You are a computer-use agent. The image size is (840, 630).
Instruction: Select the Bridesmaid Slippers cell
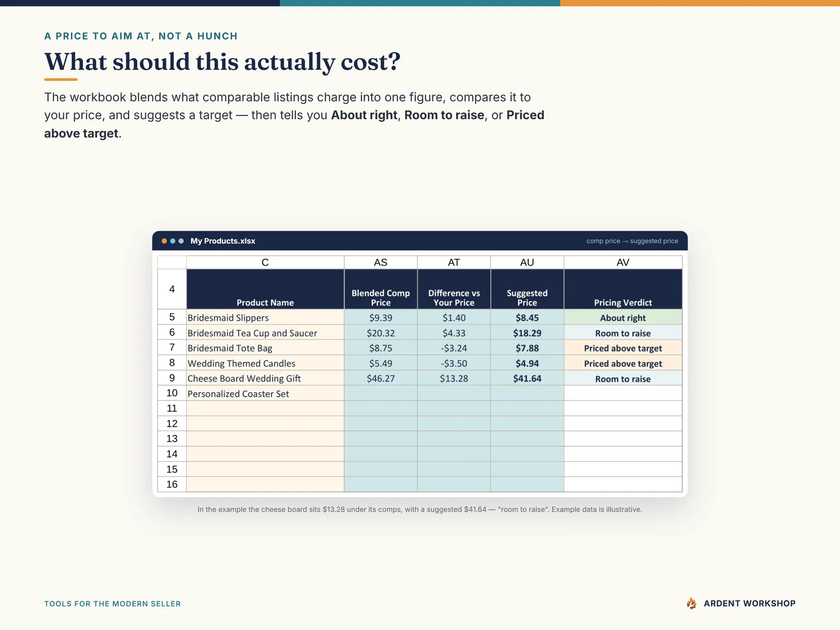coord(265,317)
